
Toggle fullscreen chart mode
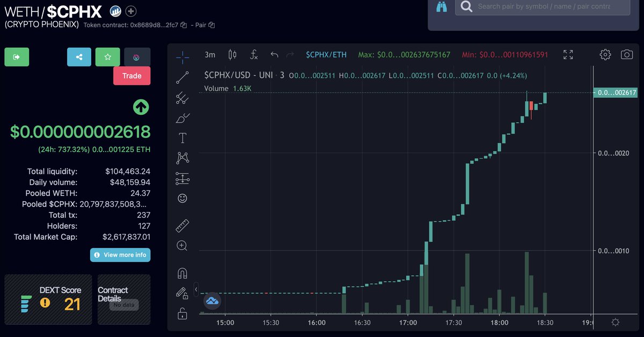pyautogui.click(x=568, y=54)
